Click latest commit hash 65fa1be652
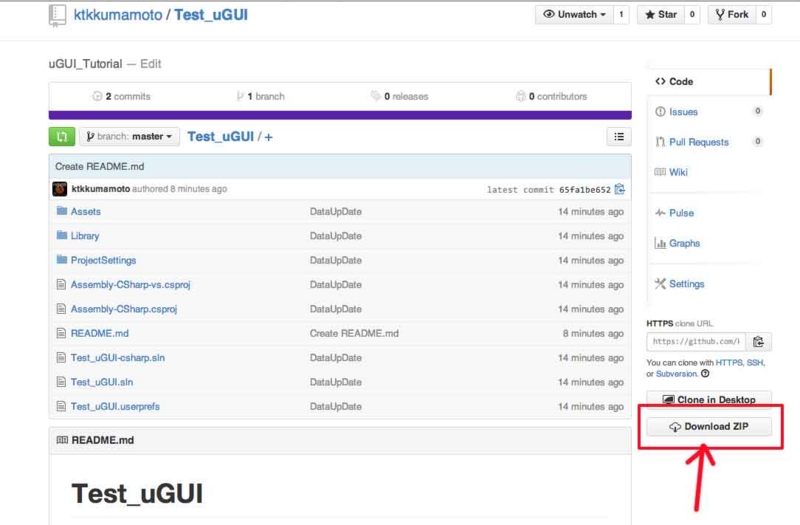800x525 pixels. point(585,190)
